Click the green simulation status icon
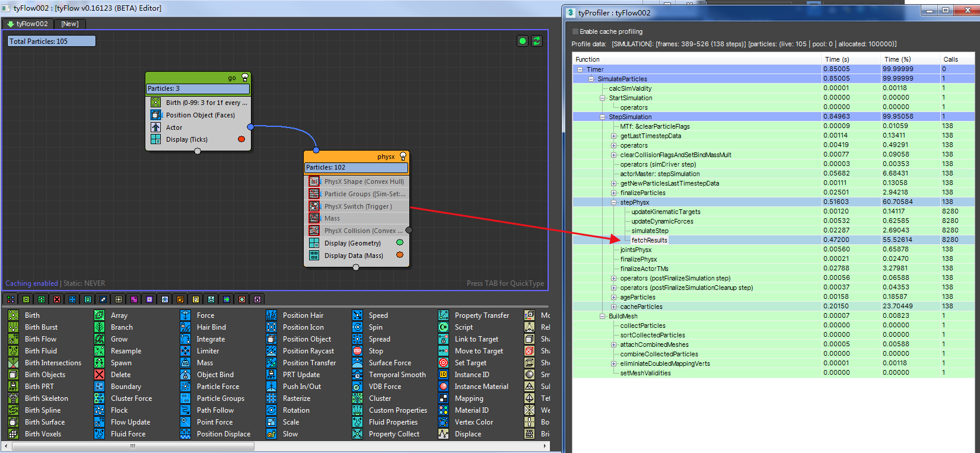Viewport: 980px width, 453px height. tap(523, 41)
